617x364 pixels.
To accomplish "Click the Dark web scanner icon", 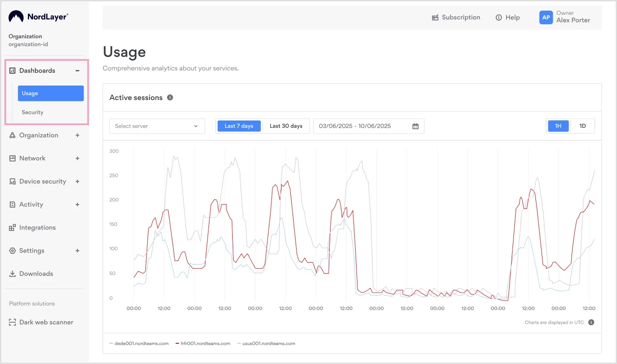I will click(x=12, y=322).
